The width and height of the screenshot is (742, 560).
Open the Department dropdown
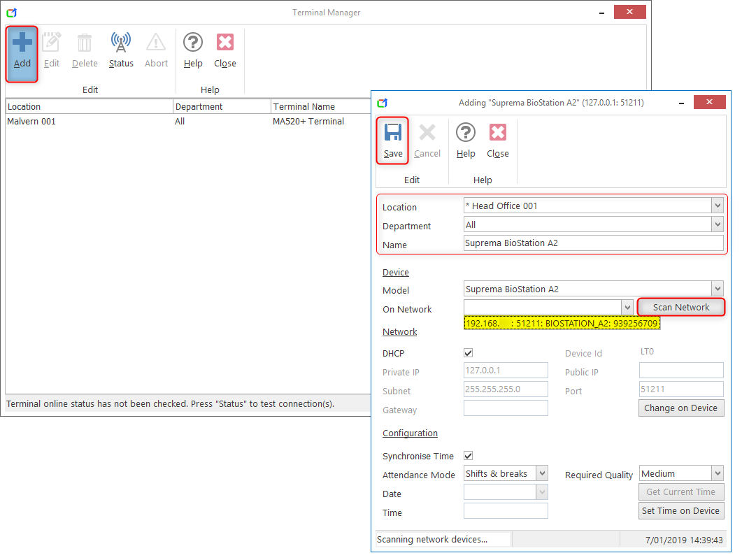tap(718, 224)
